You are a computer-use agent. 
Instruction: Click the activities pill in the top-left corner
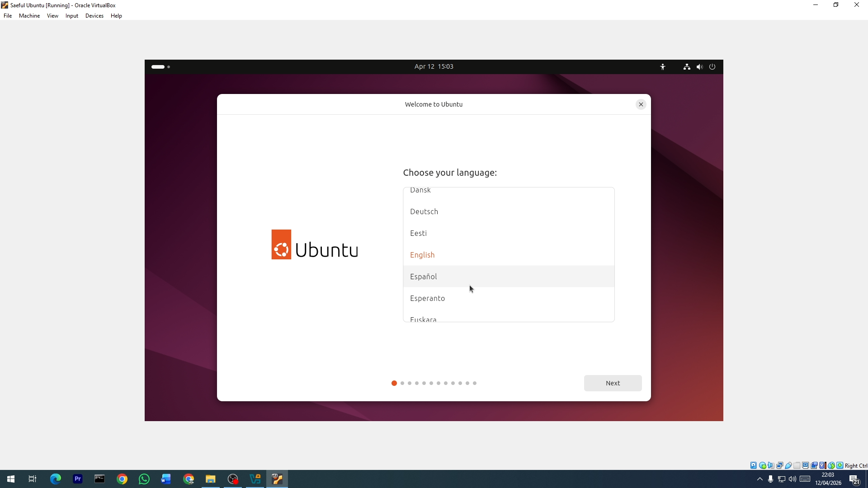click(x=157, y=66)
